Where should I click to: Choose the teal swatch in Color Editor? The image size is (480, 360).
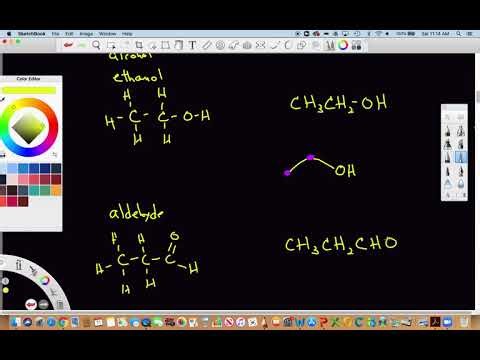(34, 190)
